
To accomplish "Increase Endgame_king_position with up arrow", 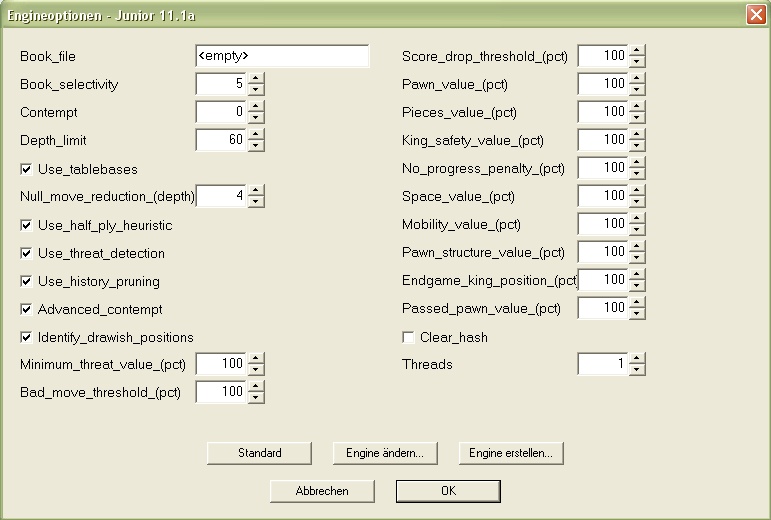I will [x=637, y=274].
